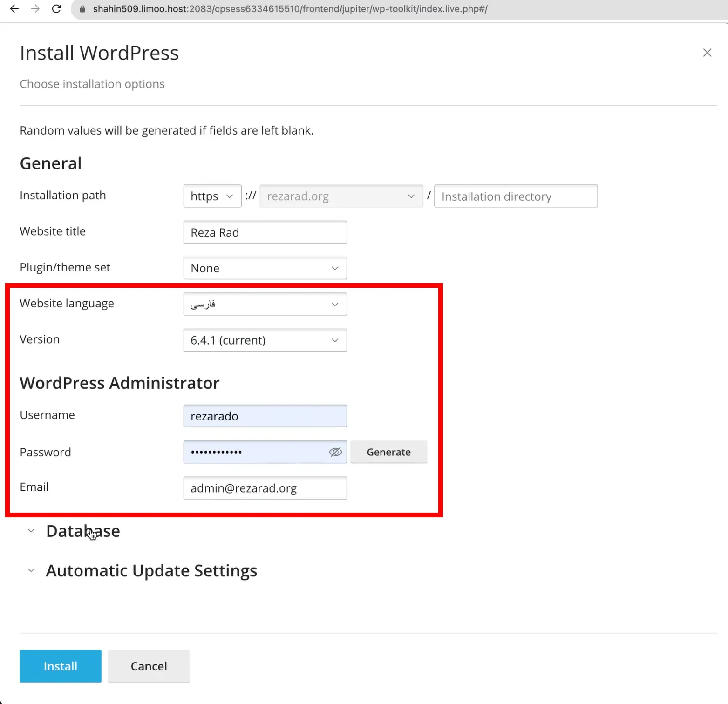Toggle password visibility eye icon

coord(335,452)
